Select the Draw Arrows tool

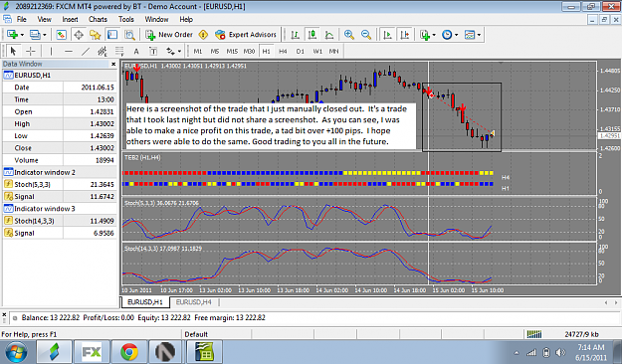(x=170, y=51)
